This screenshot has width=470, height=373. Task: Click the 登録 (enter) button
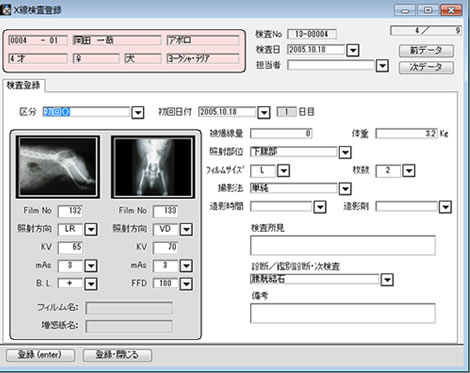pos(40,355)
